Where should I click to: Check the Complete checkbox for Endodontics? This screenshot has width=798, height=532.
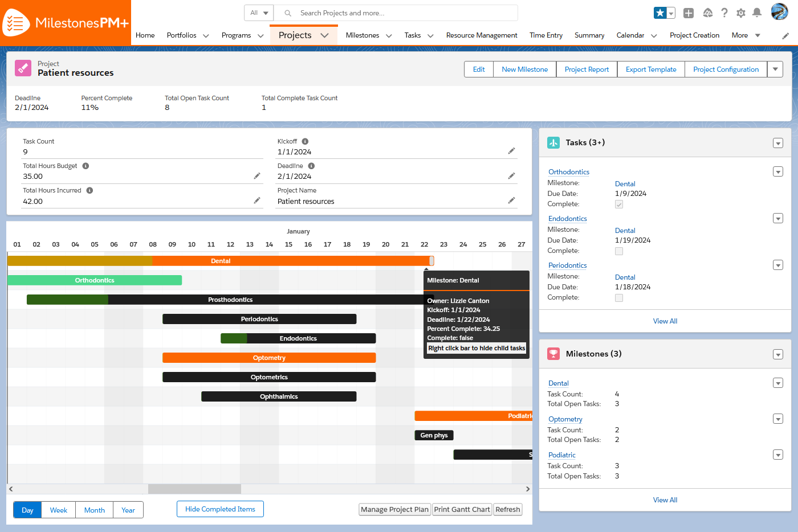coord(619,251)
